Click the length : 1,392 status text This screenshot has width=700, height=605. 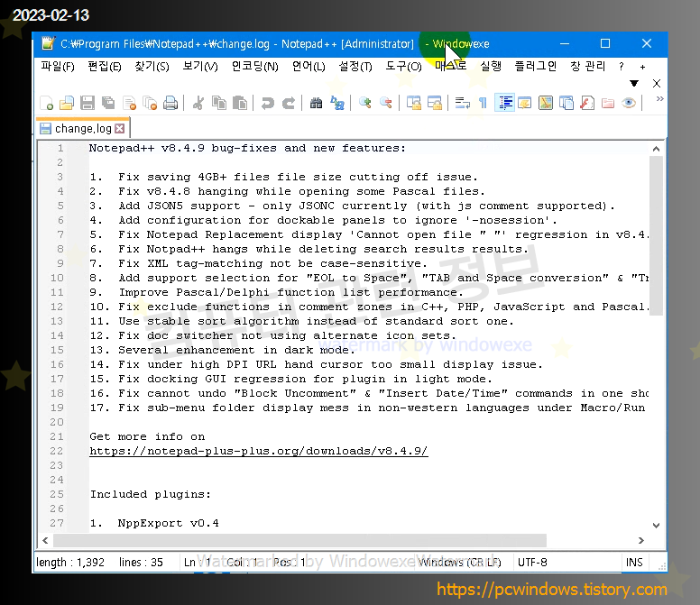70,562
